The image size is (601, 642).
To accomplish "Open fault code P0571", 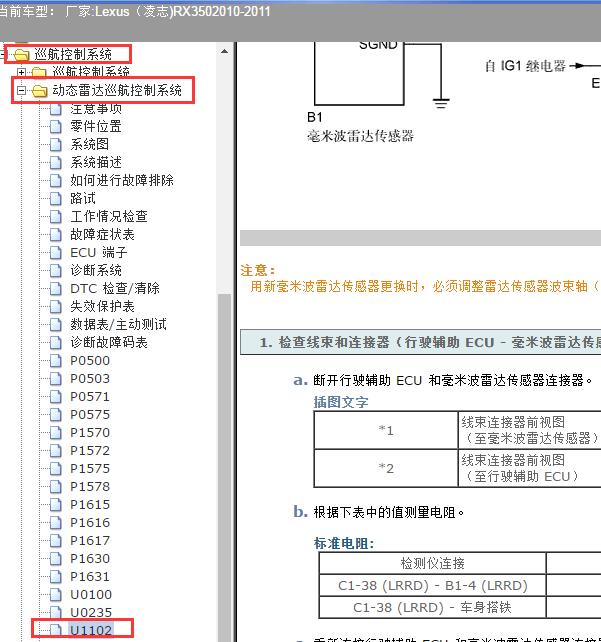I will click(90, 396).
